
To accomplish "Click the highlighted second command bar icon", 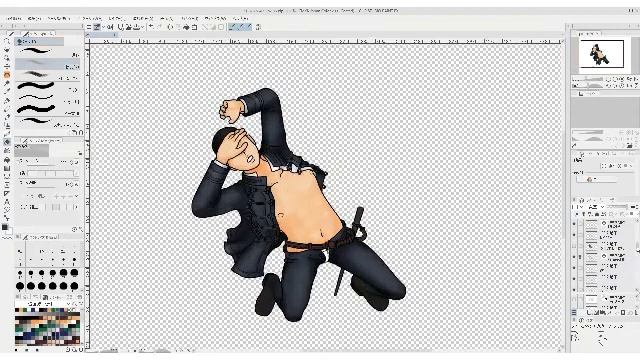I will click(97, 27).
